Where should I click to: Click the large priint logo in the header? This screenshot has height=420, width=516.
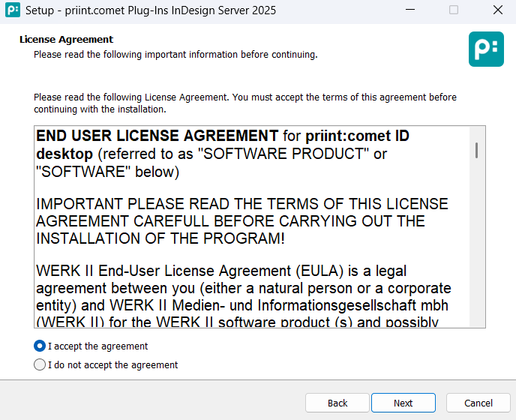486,49
